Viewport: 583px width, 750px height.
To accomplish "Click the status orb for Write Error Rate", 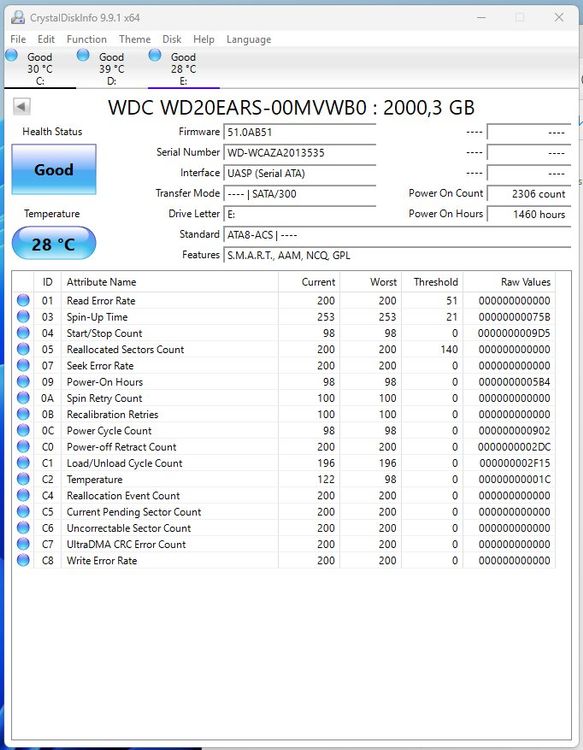I will [x=23, y=560].
